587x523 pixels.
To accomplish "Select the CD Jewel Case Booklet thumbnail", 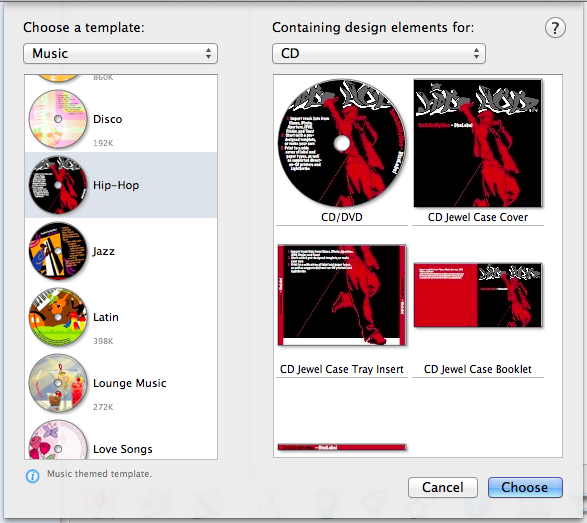I will coord(478,295).
